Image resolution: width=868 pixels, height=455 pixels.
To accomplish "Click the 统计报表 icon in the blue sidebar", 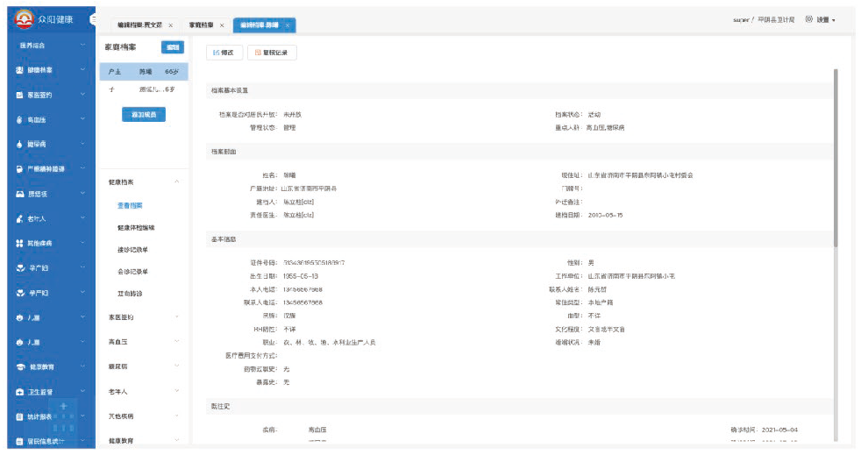I will (x=19, y=416).
